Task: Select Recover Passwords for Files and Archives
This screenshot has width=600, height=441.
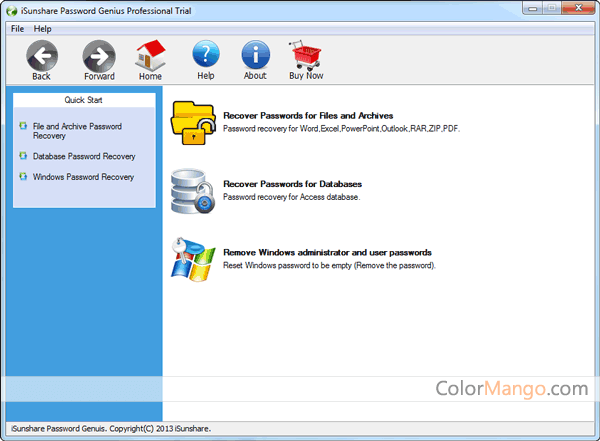Action: 308,116
